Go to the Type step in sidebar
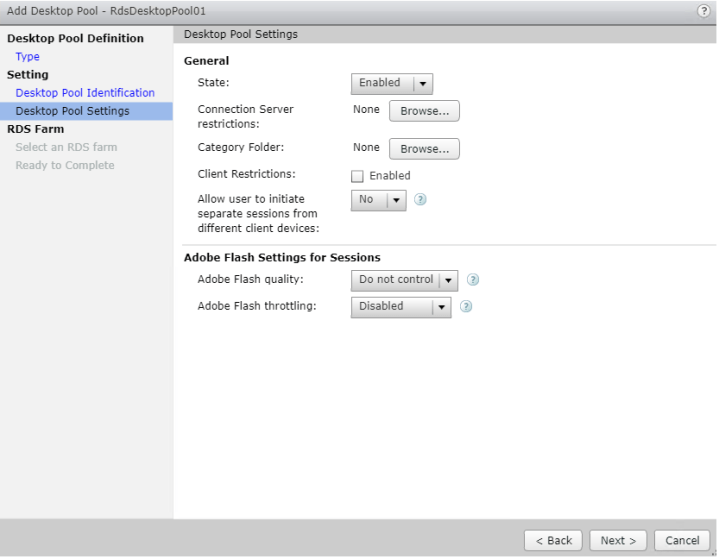719x559 pixels. coord(28,57)
